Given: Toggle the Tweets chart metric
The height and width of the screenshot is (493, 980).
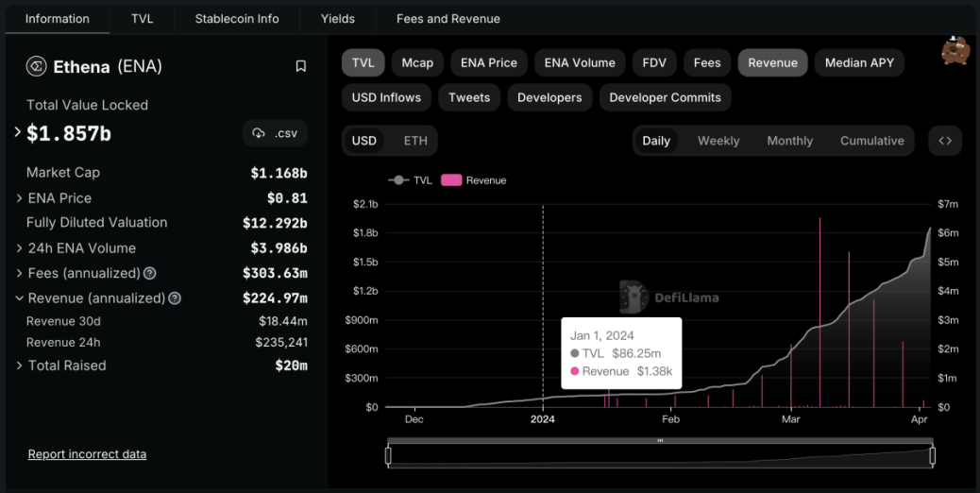Looking at the screenshot, I should tap(468, 97).
